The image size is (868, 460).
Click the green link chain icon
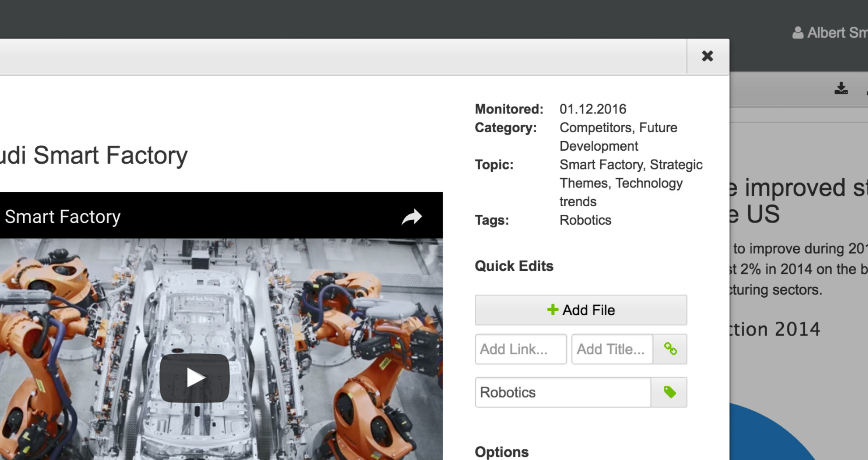click(670, 349)
